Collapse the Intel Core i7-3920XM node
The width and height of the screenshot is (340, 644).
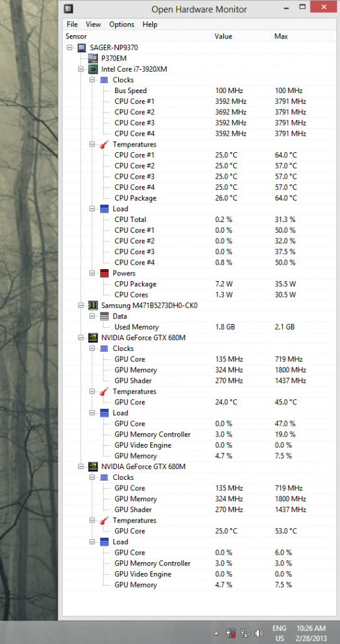click(80, 69)
